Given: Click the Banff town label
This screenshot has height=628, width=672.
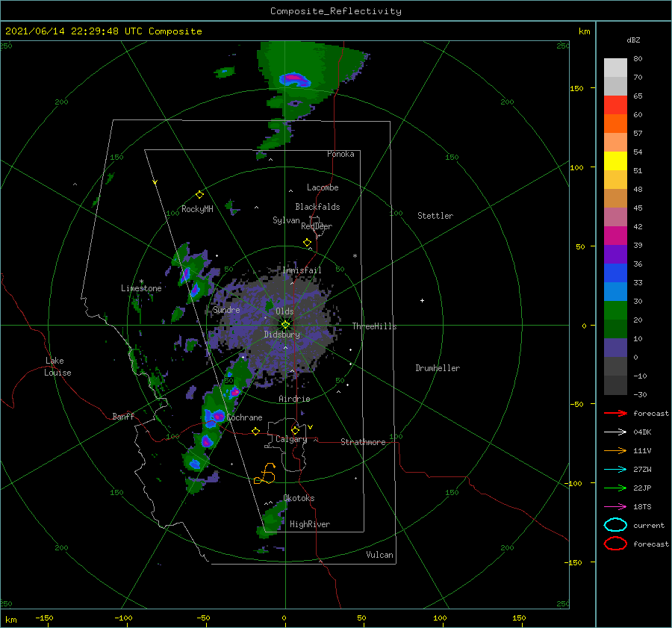Looking at the screenshot, I should click(123, 416).
